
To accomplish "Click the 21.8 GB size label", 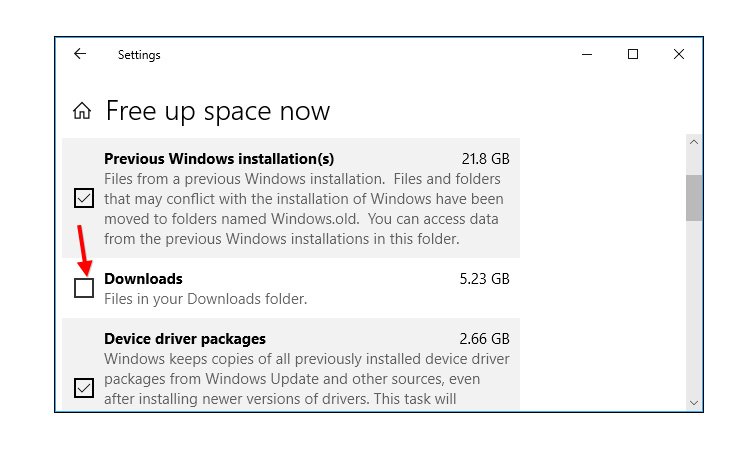I will click(485, 159).
